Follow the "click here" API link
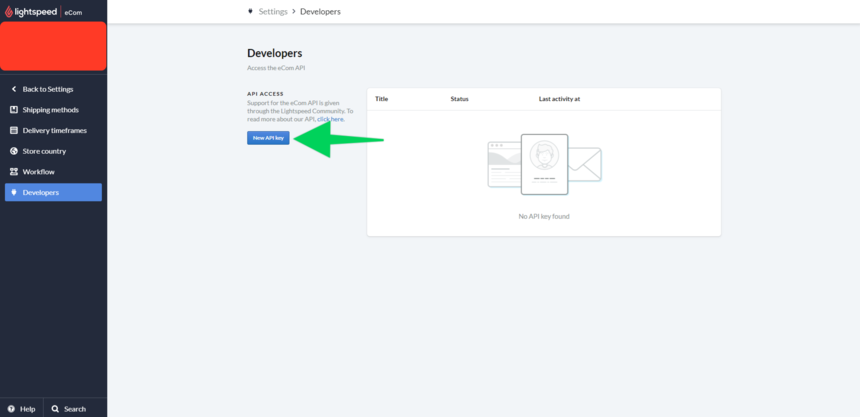This screenshot has width=860, height=417. [330, 119]
